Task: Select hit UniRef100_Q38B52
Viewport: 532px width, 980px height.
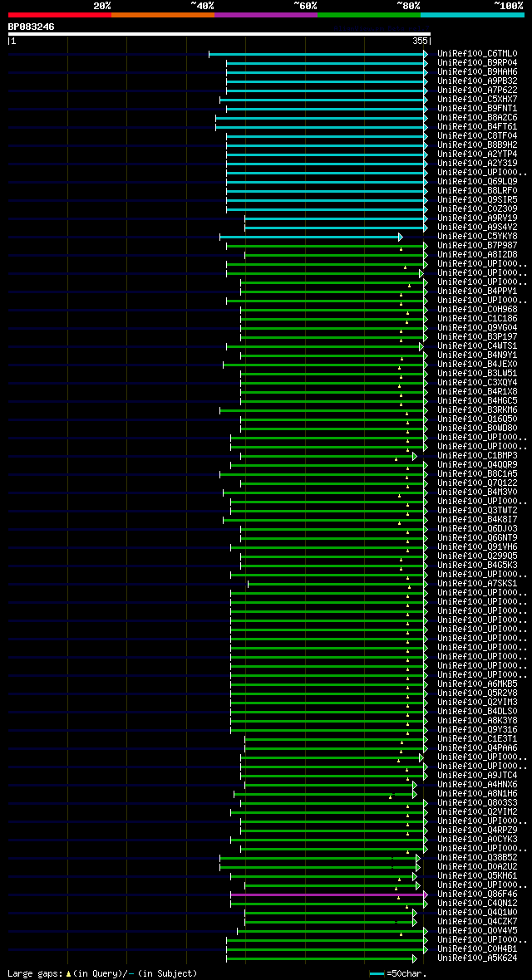Action: (477, 857)
